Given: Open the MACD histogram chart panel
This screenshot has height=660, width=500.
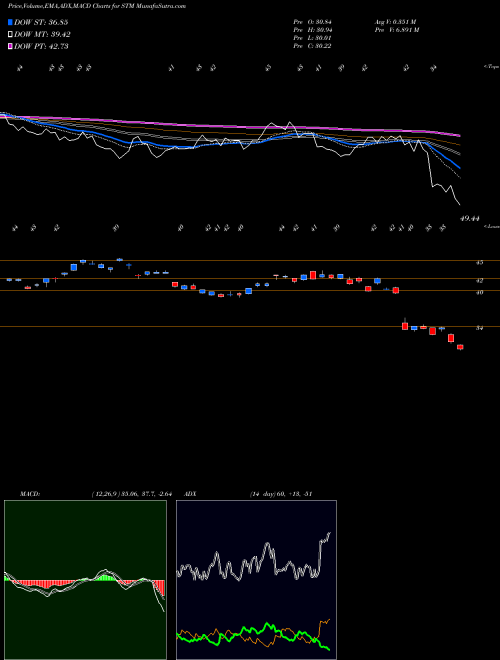Looking at the screenshot, I should (85, 580).
